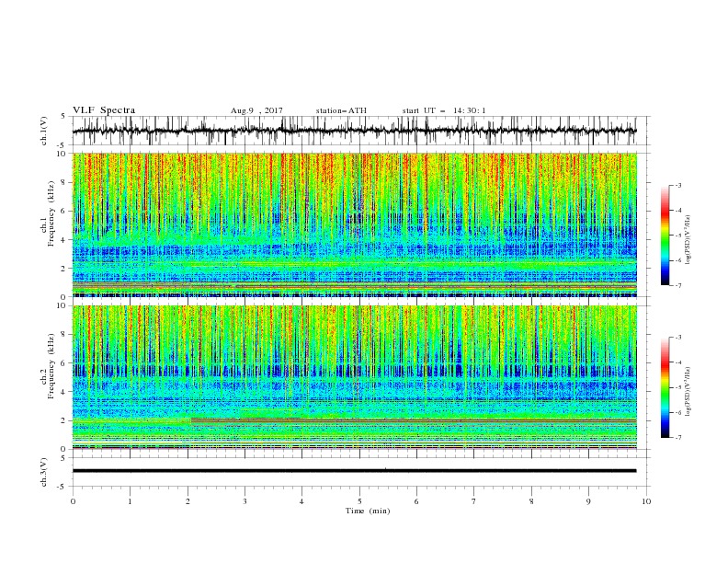Click the ch.2 spectrogram color scale bar

click(x=665, y=387)
